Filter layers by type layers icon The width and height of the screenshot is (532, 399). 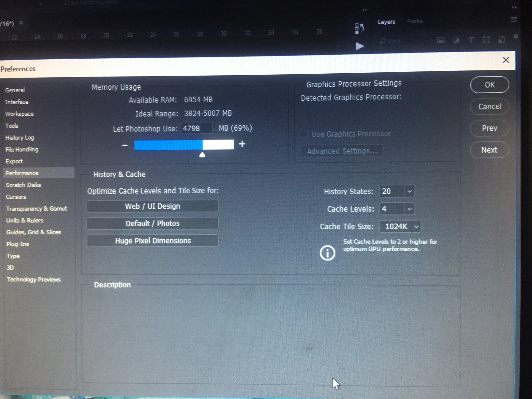[x=471, y=39]
